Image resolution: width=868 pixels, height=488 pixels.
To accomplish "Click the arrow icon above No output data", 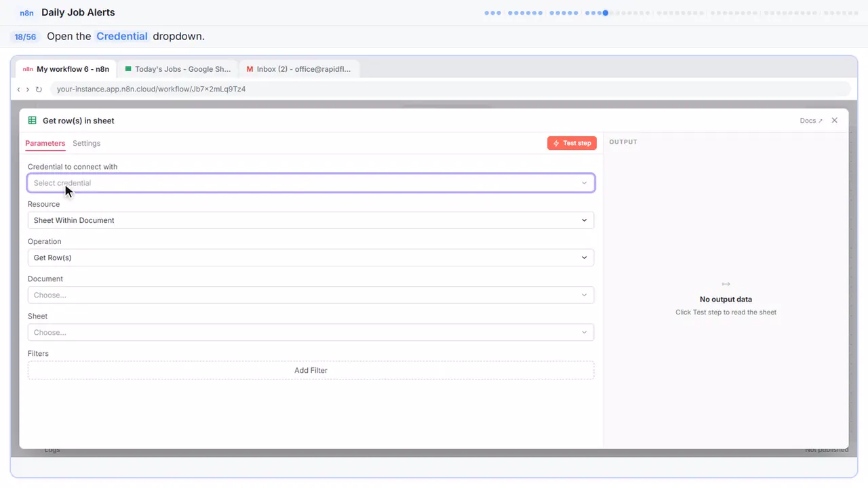I will (726, 284).
